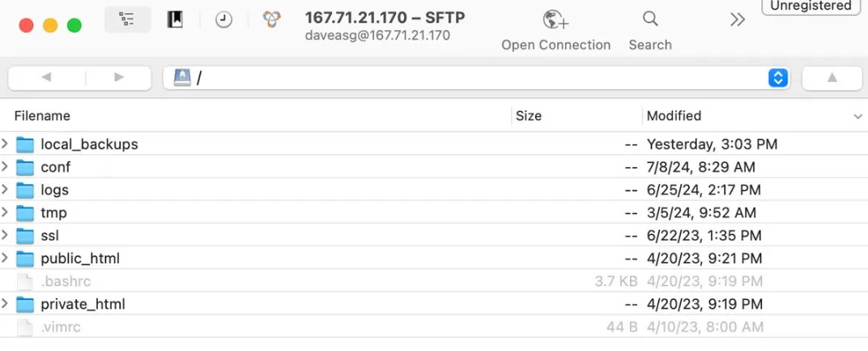Expand the public_html folder tree
Image resolution: width=868 pixels, height=351 pixels.
pos(6,259)
